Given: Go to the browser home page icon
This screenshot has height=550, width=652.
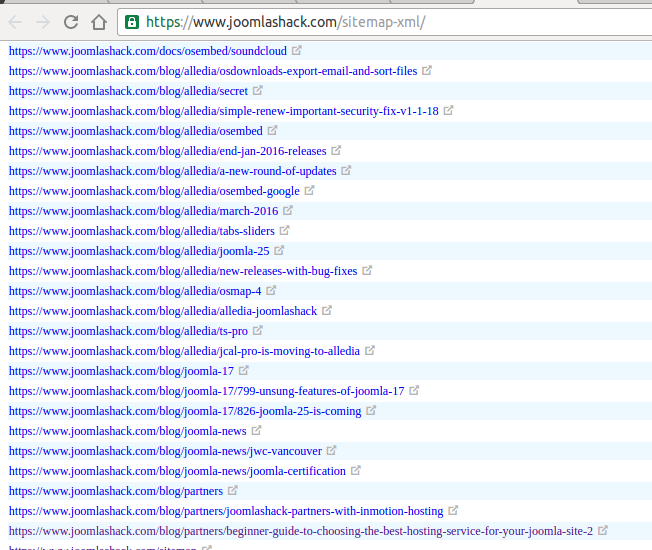Looking at the screenshot, I should point(99,22).
